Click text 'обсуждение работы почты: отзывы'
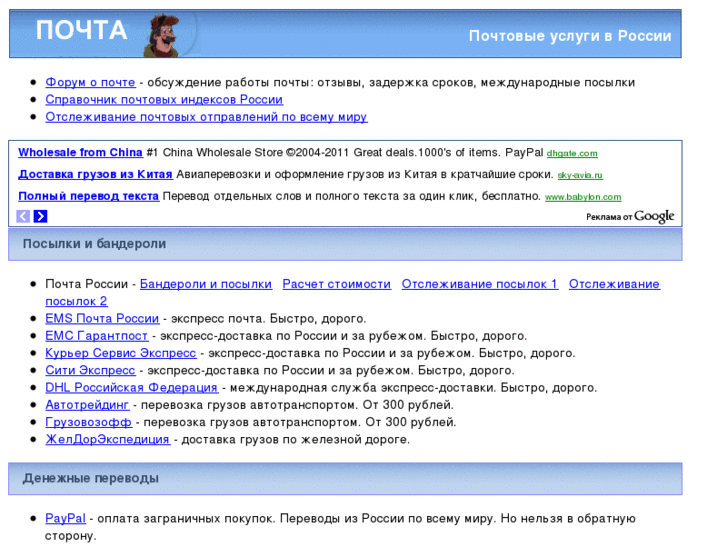The height and width of the screenshot is (545, 727). coord(255,82)
